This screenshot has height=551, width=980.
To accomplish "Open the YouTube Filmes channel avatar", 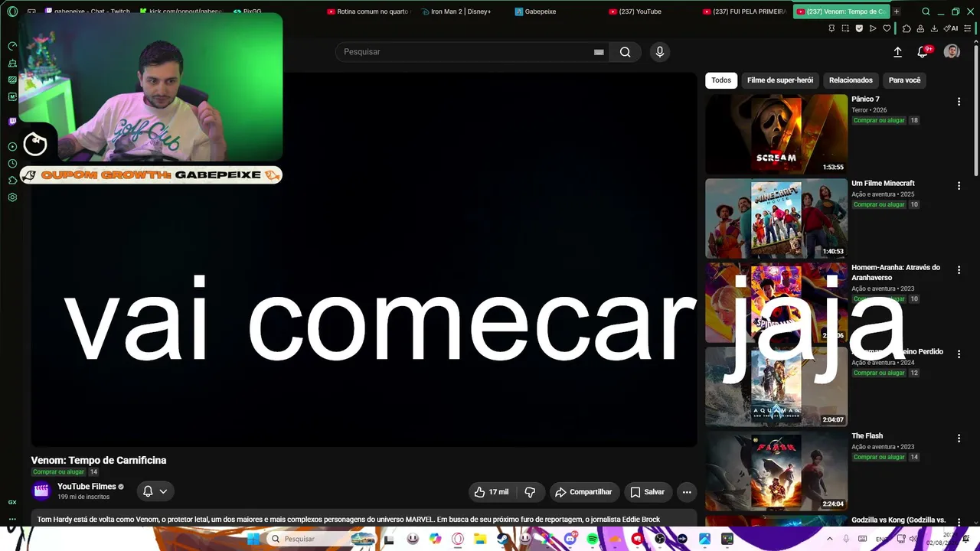I will click(x=41, y=491).
